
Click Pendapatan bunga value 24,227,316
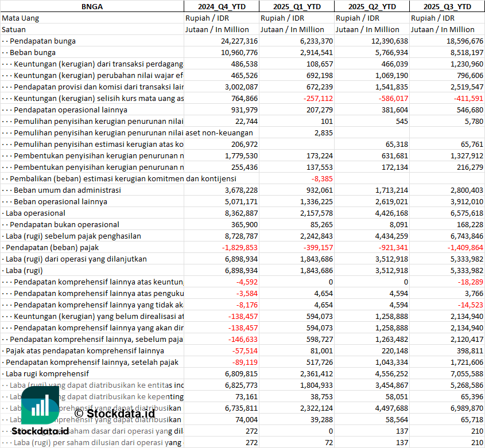coord(239,41)
